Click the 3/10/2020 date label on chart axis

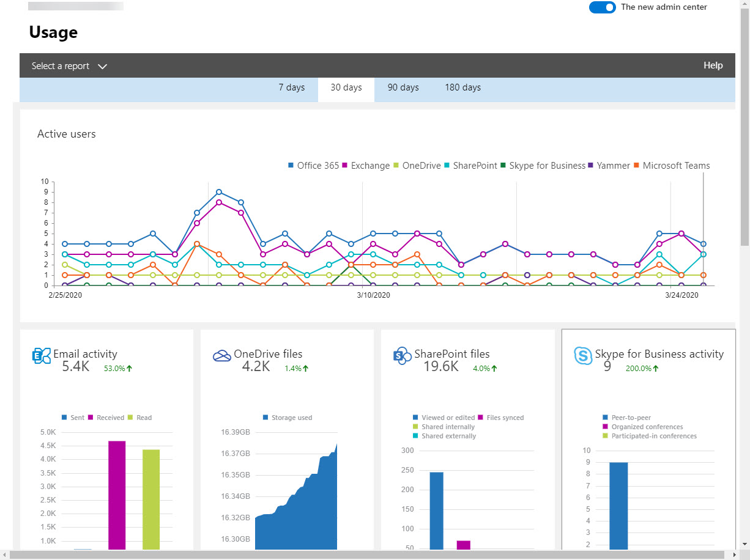(373, 295)
